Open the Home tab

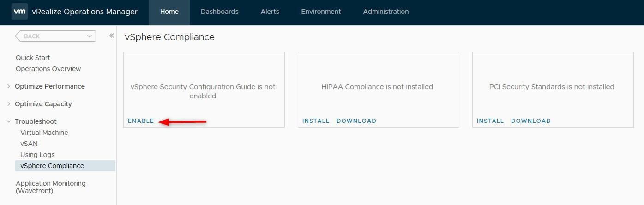click(169, 12)
